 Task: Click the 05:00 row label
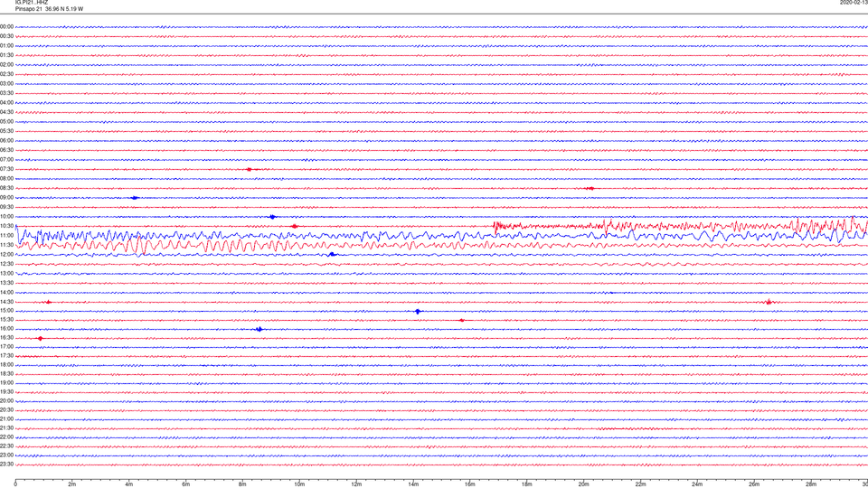pyautogui.click(x=6, y=122)
